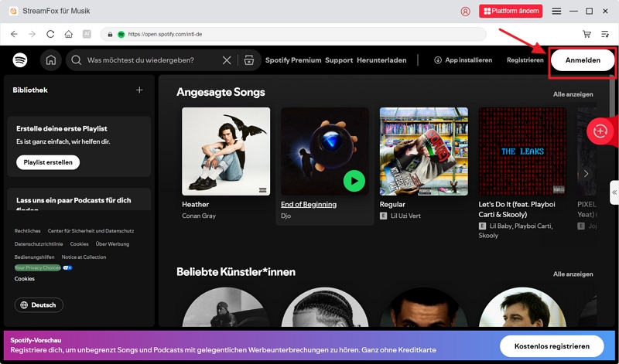Add to Bibliothek with the plus icon
The height and width of the screenshot is (364, 619).
click(x=139, y=90)
